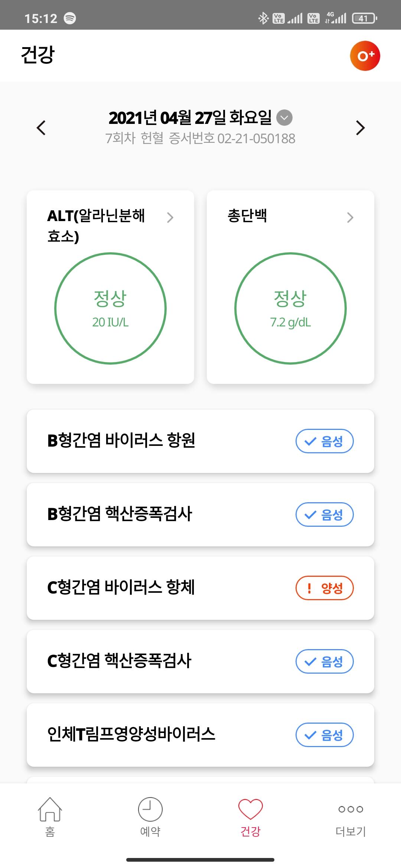
Task: Expand ALT(알라닌분해효소) details chevron
Action: pos(170,217)
